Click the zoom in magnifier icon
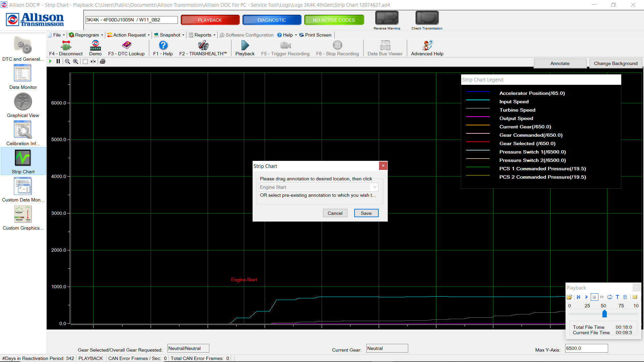 click(75, 61)
